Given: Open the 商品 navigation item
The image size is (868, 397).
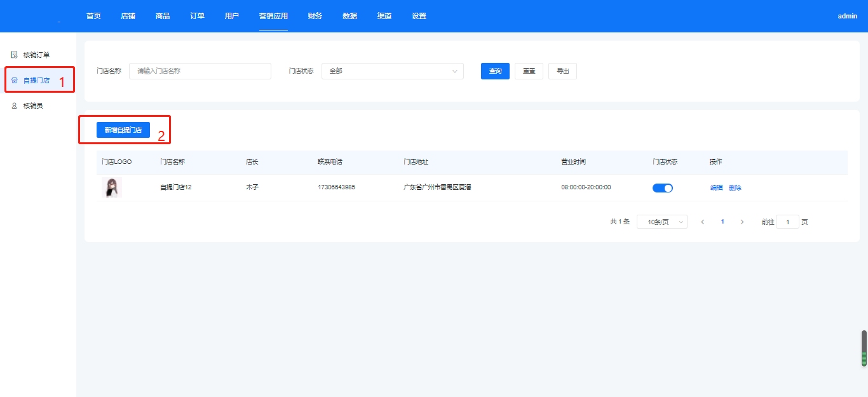Looking at the screenshot, I should pyautogui.click(x=163, y=16).
